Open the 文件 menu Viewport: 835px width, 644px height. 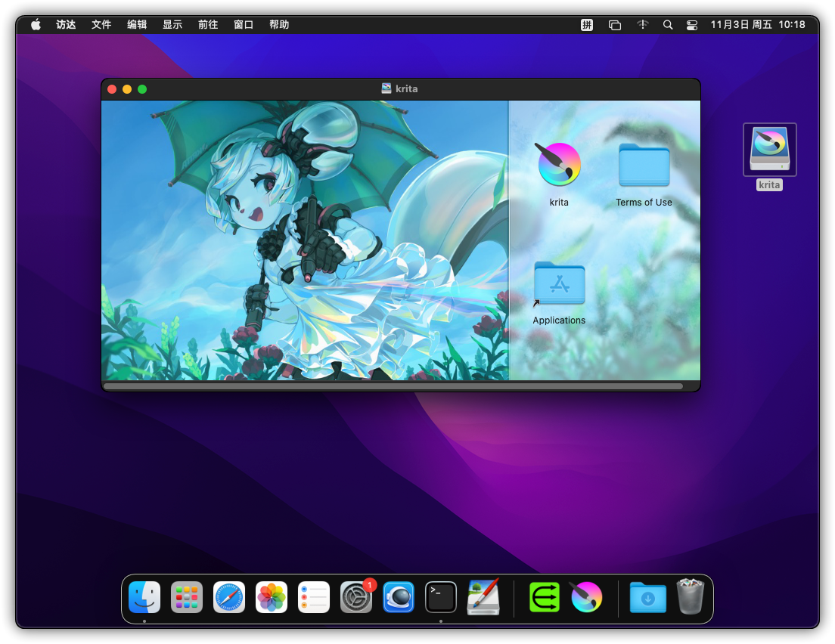click(101, 24)
